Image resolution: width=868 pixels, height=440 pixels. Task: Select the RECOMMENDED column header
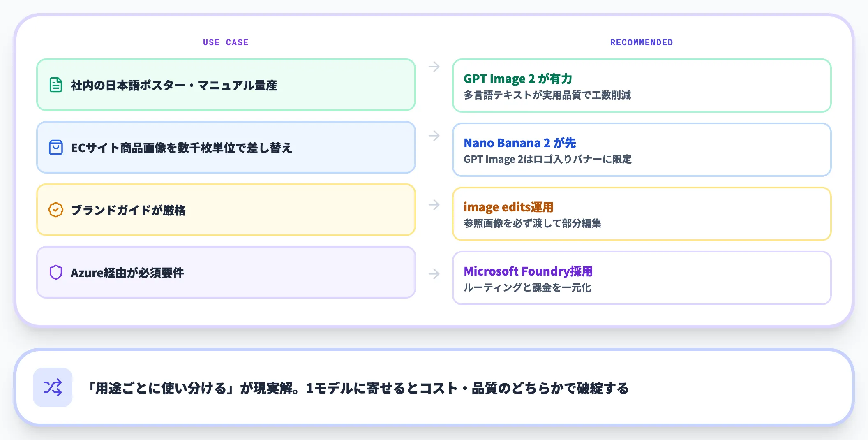(642, 42)
